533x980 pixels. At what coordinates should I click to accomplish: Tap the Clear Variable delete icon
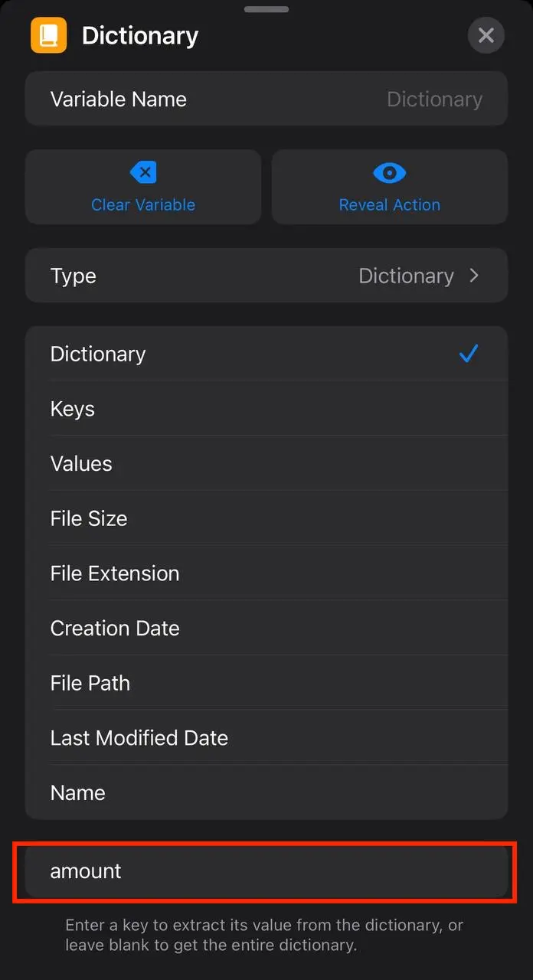(x=143, y=173)
